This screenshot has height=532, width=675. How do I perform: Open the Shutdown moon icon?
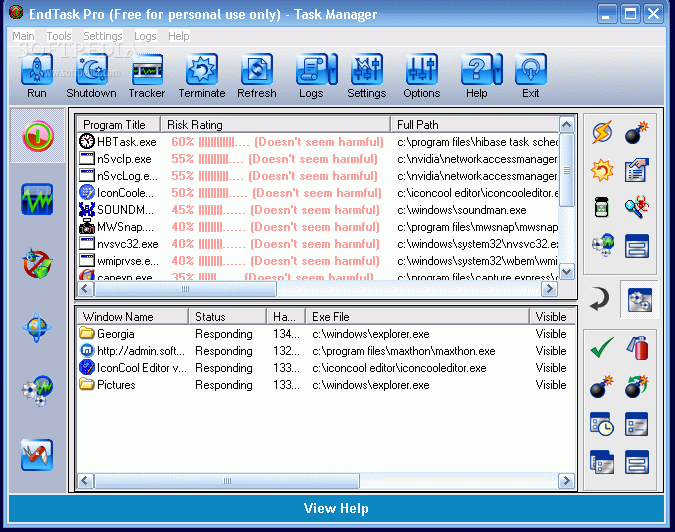tap(92, 69)
